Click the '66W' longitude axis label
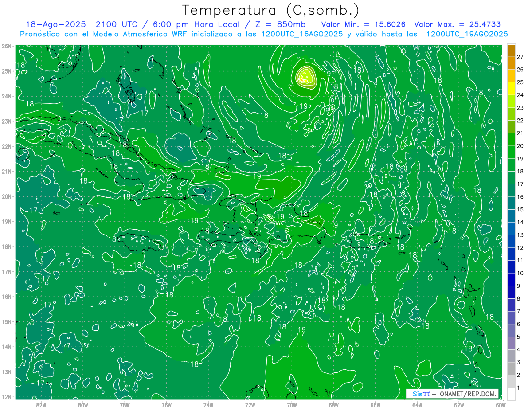The image size is (532, 411). [376, 405]
